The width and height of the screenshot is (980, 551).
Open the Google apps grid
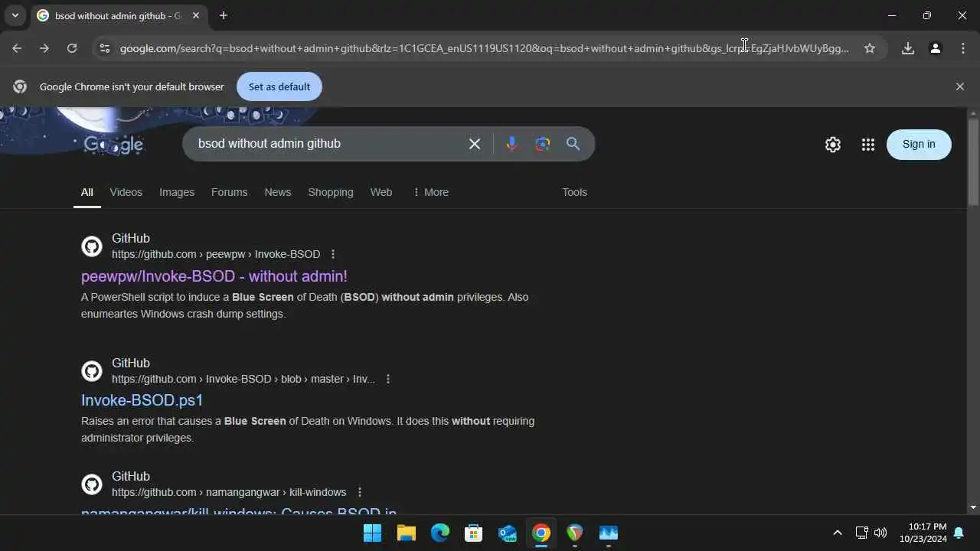coord(867,145)
